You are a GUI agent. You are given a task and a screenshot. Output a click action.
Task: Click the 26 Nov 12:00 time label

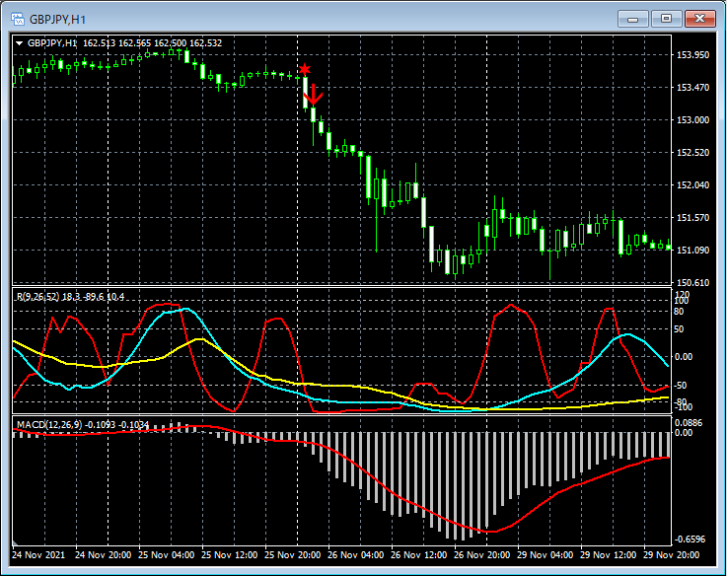click(x=419, y=556)
